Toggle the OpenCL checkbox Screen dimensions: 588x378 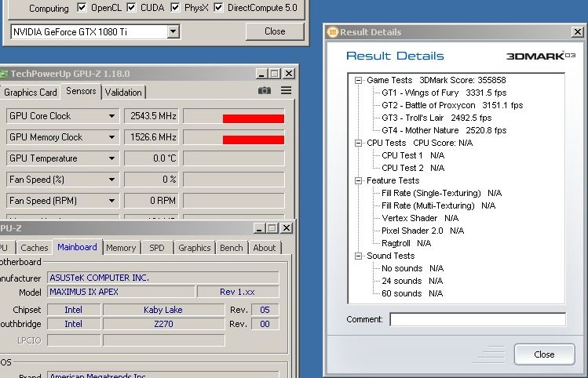82,8
